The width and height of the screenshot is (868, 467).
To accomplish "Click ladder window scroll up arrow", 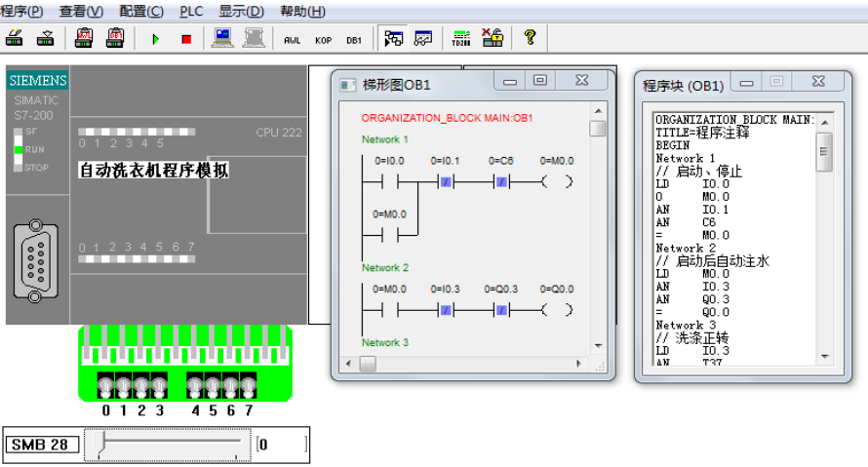I will [598, 111].
